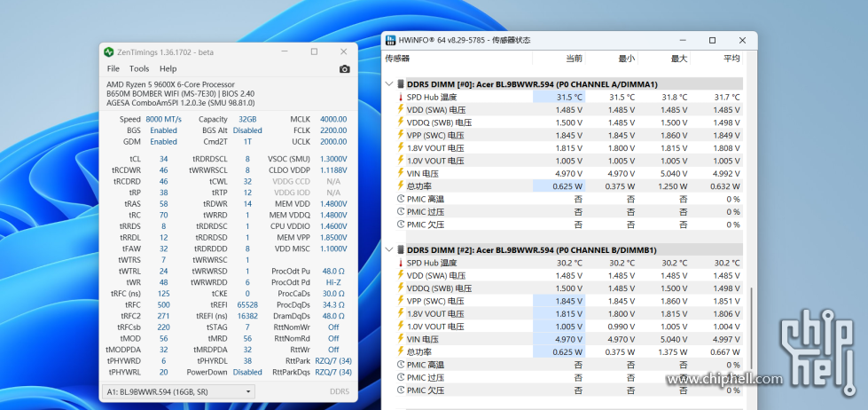The height and width of the screenshot is (410, 868).
Task: Click lightning icon on DIMM #2 VIN 电压 row
Action: coord(401,339)
